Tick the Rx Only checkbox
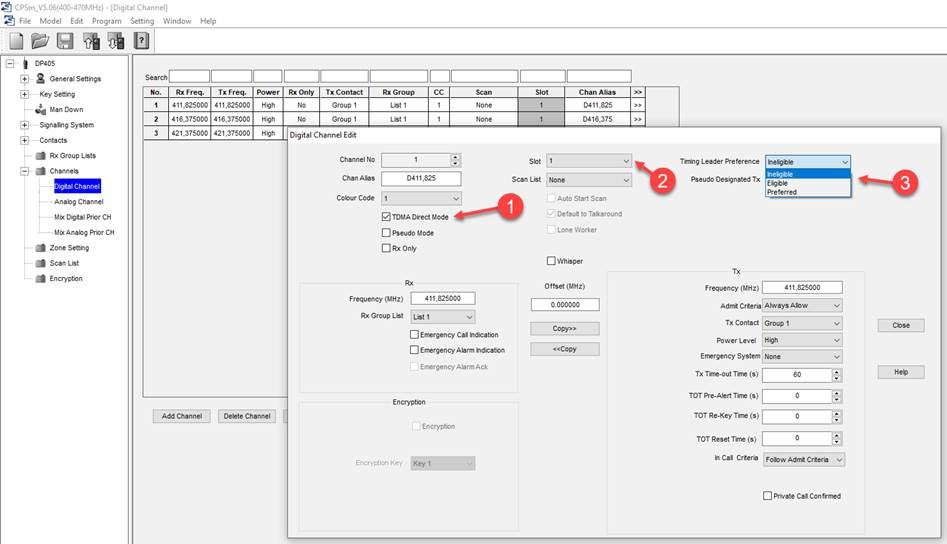This screenshot has height=544, width=947. (386, 248)
